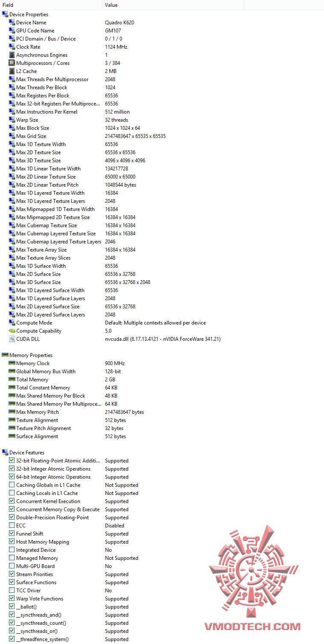Click the Device Features section icon

5,452
